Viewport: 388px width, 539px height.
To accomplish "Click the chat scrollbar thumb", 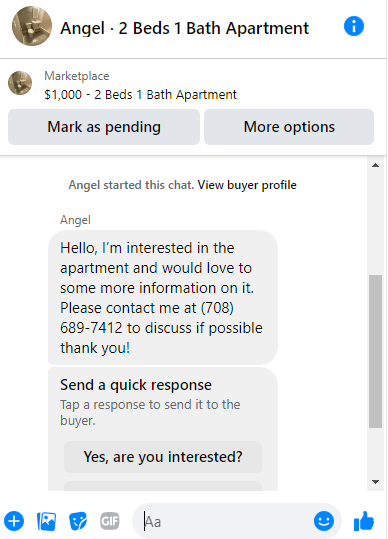I will coord(375,351).
